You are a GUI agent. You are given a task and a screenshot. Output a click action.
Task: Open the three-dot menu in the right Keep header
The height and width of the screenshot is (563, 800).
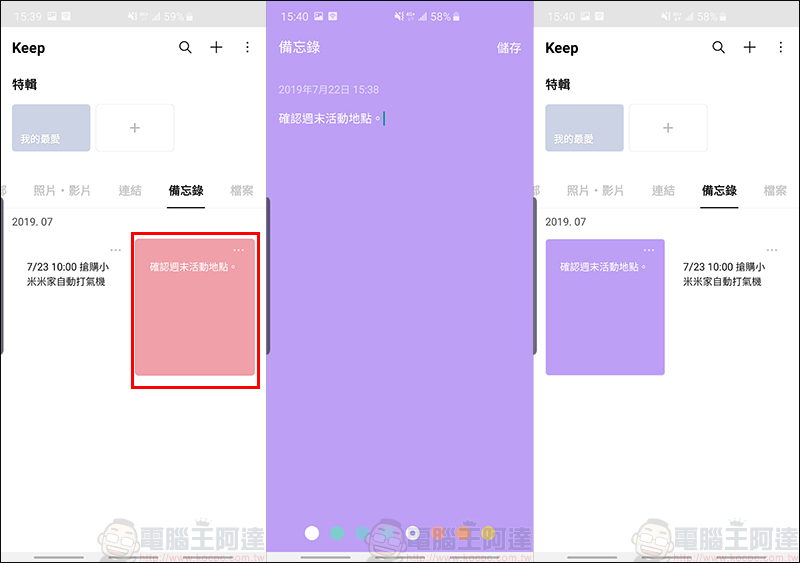click(x=781, y=48)
